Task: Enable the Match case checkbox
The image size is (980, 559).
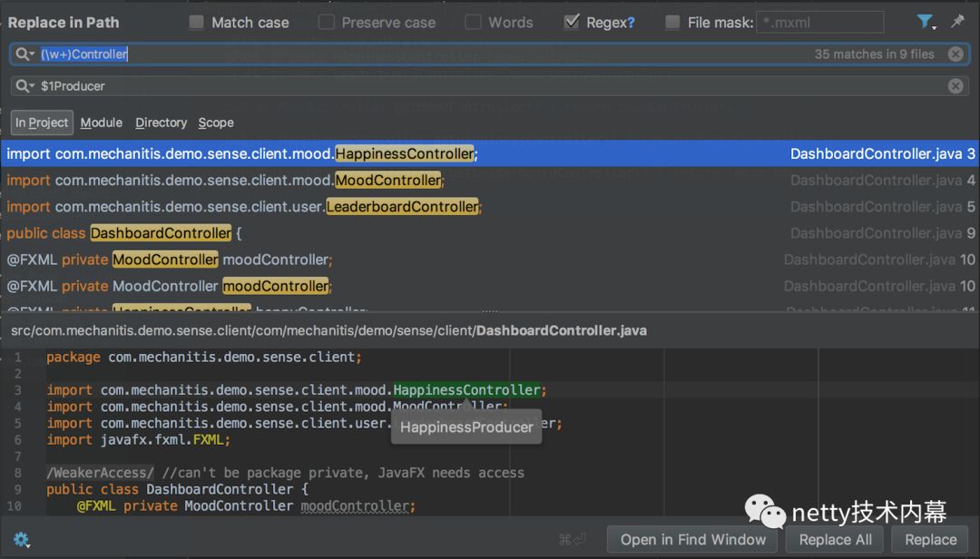Action: [x=196, y=23]
